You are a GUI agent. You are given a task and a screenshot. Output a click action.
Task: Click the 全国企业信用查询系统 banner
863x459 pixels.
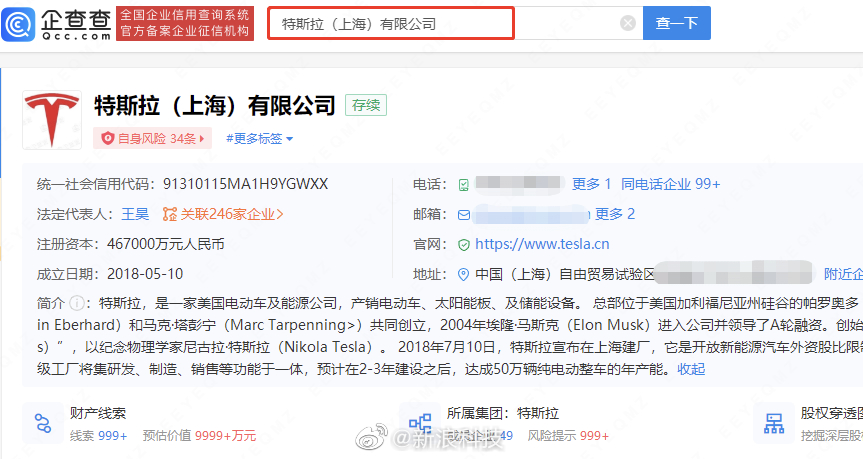pyautogui.click(x=185, y=23)
